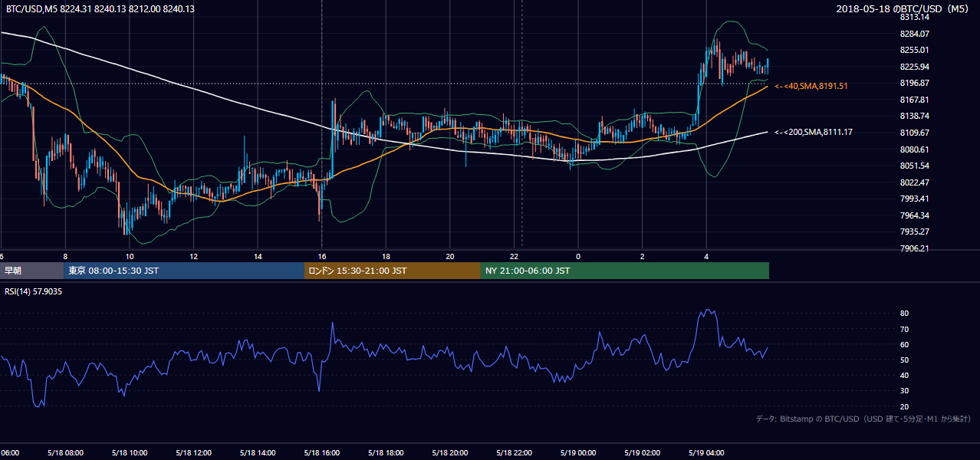This screenshot has height=460, width=980.
Task: Click the RSI 20 level label
Action: tap(904, 406)
